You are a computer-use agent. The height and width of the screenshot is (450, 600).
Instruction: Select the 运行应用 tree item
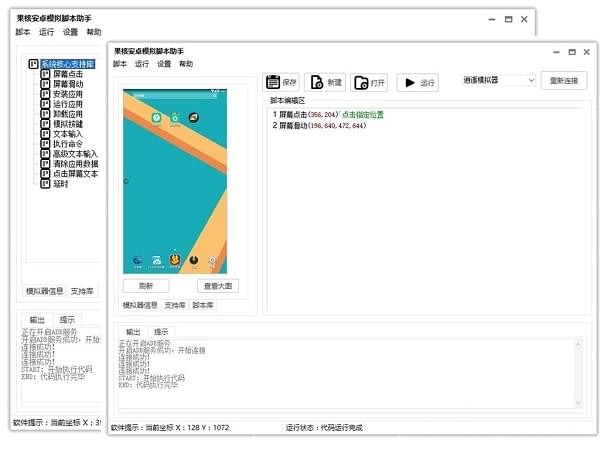pos(68,104)
